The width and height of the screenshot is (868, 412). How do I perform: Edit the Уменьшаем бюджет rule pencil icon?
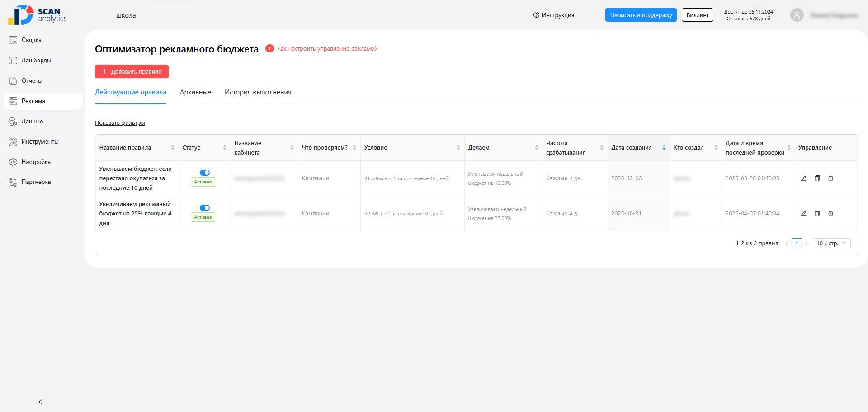[803, 178]
